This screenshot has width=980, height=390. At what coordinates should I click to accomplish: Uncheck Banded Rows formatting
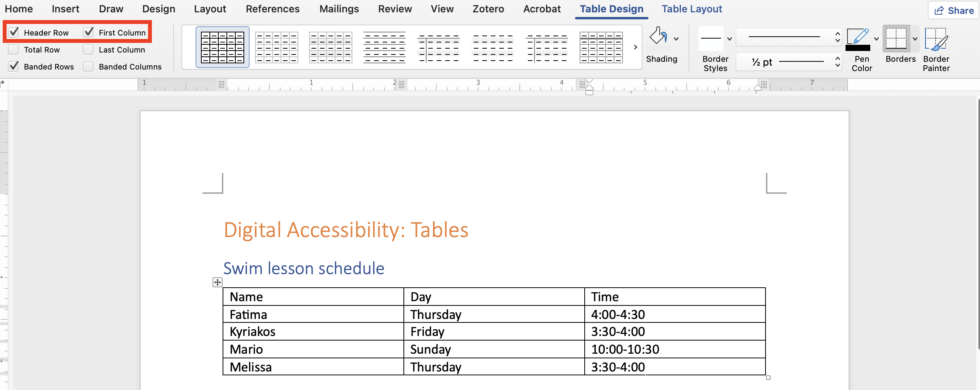click(x=14, y=66)
